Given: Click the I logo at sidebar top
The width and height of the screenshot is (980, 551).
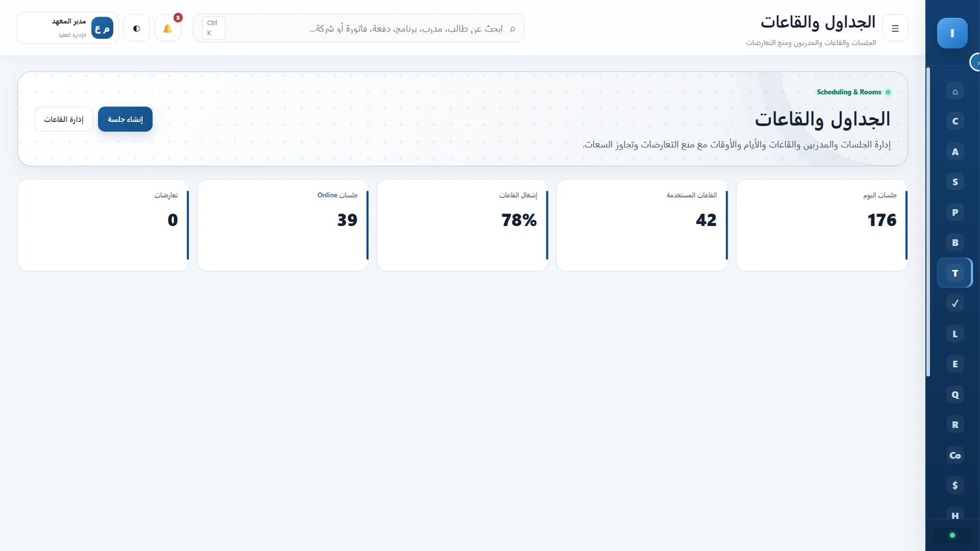Looking at the screenshot, I should pos(952,33).
